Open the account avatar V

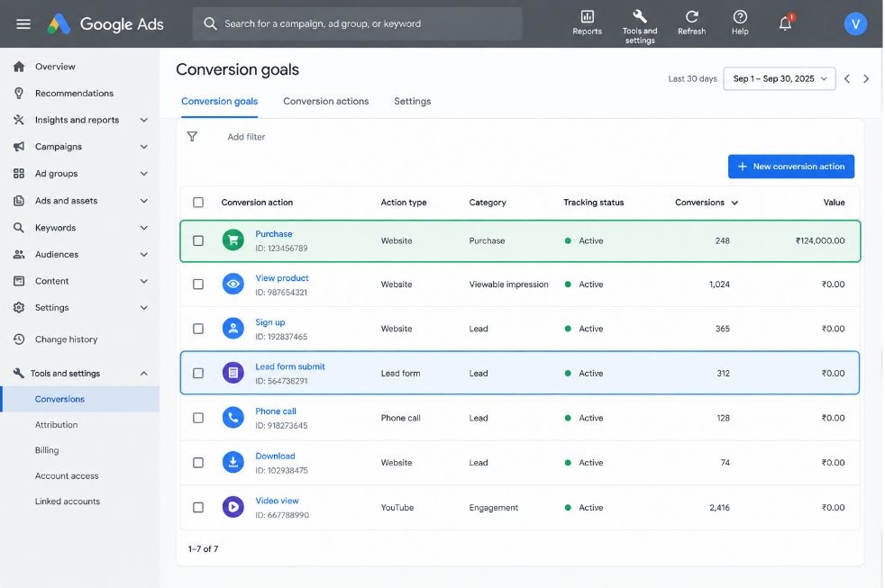click(855, 23)
